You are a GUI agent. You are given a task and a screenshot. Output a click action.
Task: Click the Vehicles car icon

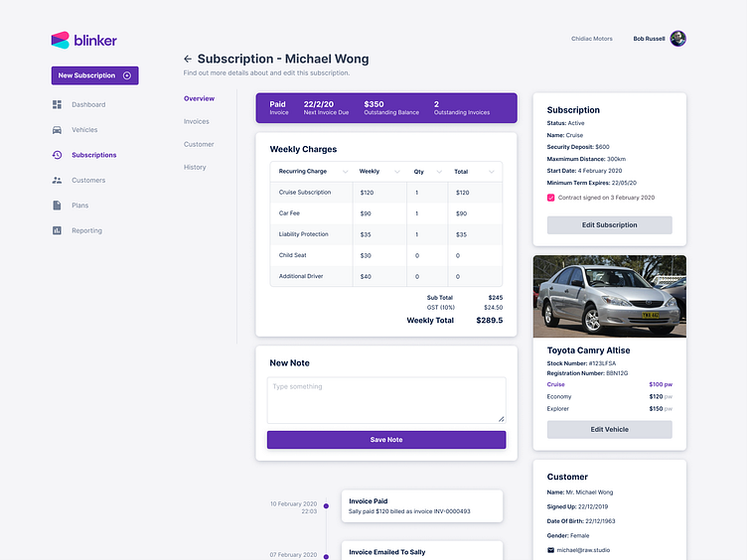58,129
